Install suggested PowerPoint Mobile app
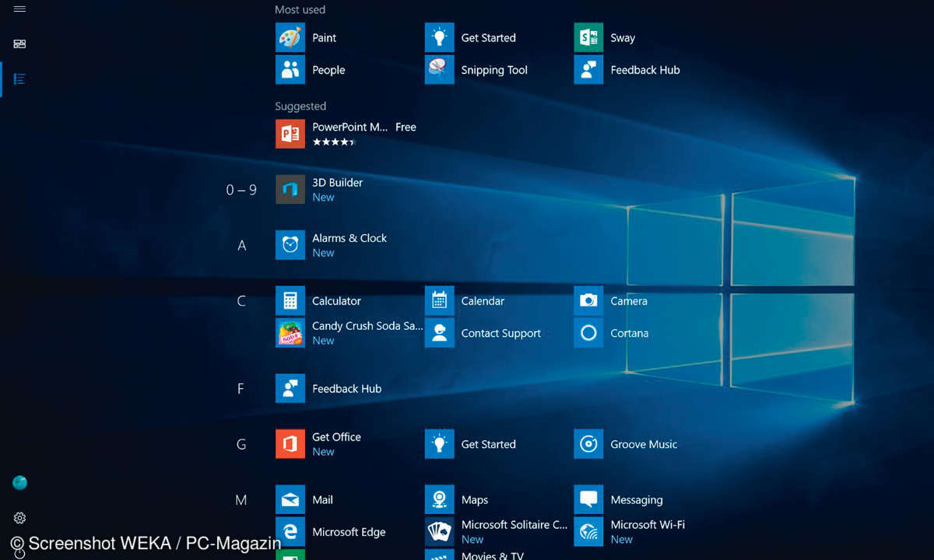The image size is (934, 560). [x=290, y=134]
